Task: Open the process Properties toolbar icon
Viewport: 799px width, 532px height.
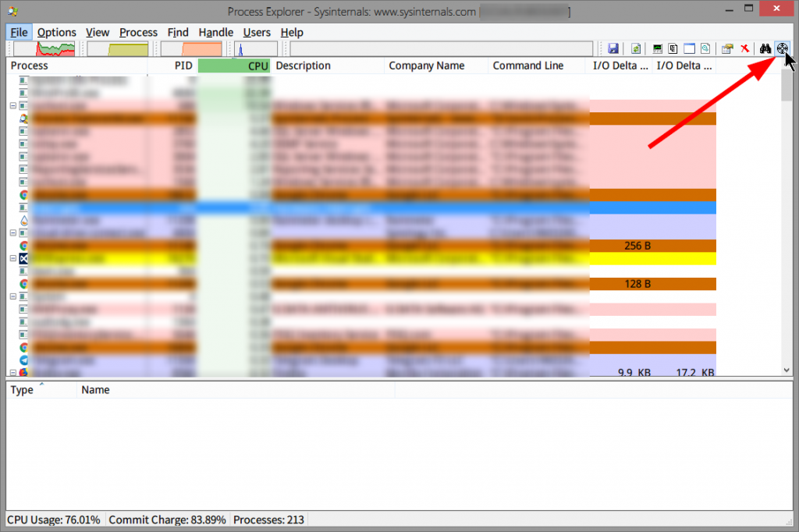Action: 728,48
